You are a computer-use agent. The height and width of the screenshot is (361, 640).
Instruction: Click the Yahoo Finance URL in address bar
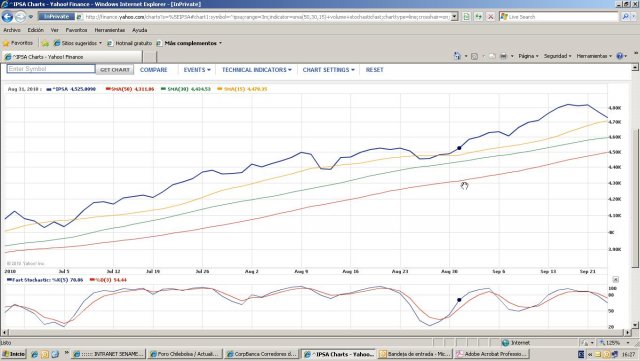click(x=267, y=17)
